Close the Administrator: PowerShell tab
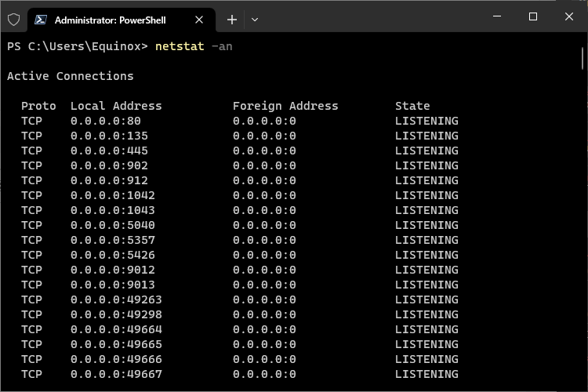 (x=199, y=20)
